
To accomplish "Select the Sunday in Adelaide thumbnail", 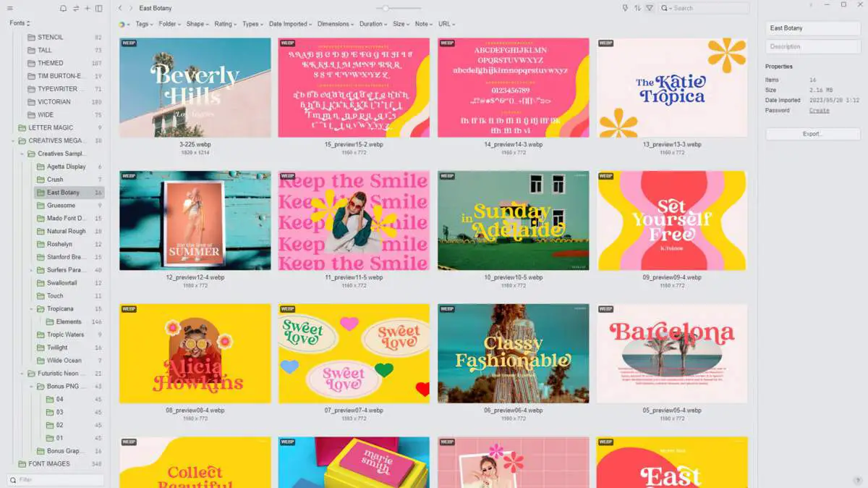I will (514, 221).
